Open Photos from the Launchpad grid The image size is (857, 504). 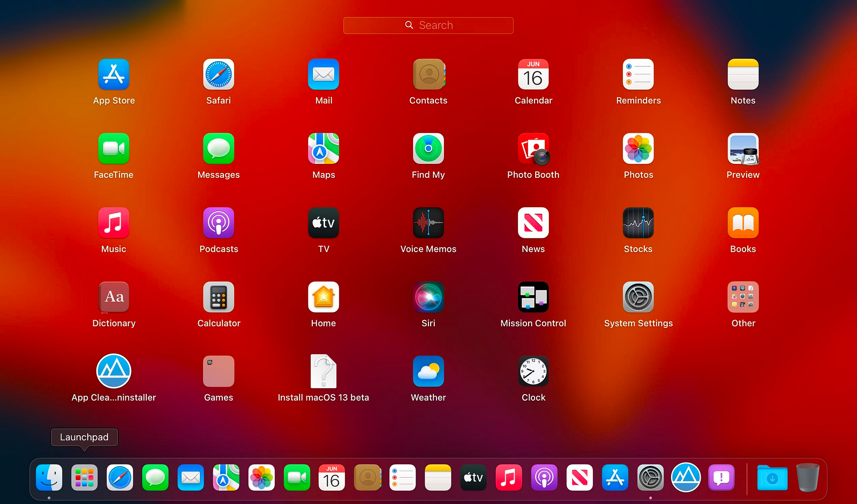pyautogui.click(x=638, y=148)
